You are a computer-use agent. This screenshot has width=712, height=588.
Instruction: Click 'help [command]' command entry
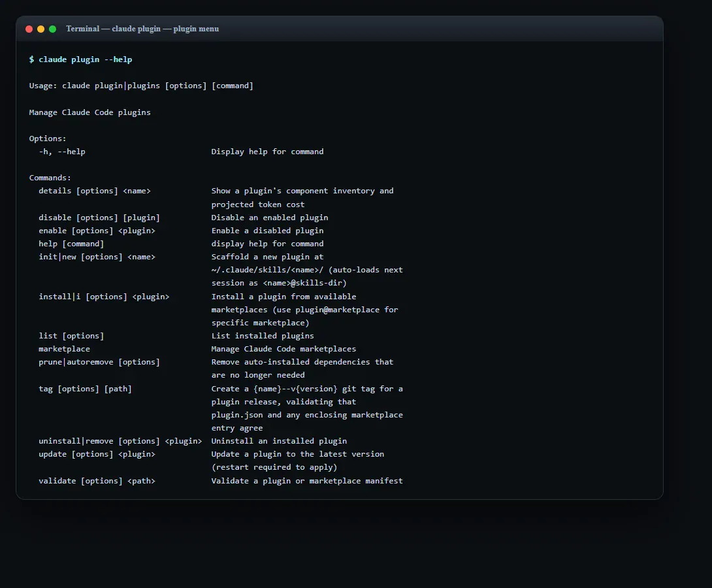click(x=71, y=244)
